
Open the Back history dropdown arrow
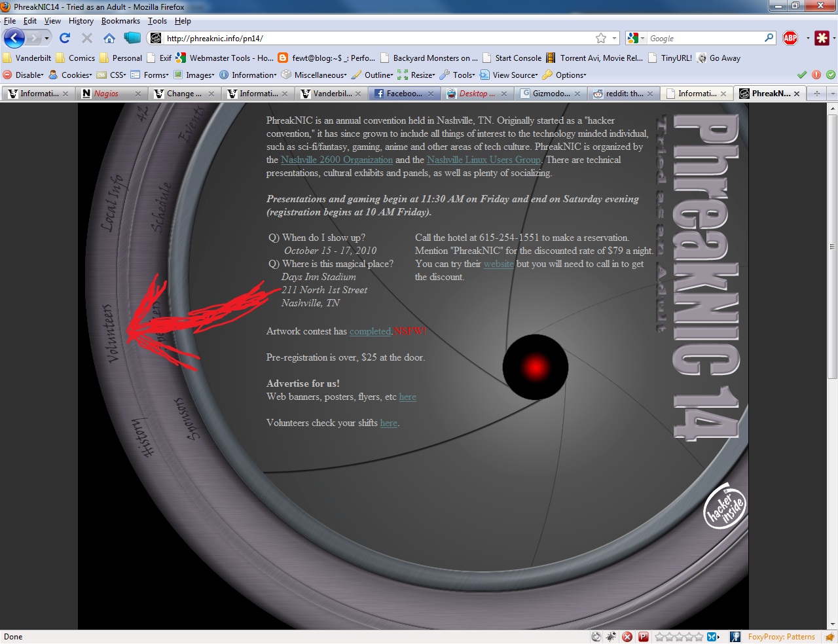pos(46,39)
